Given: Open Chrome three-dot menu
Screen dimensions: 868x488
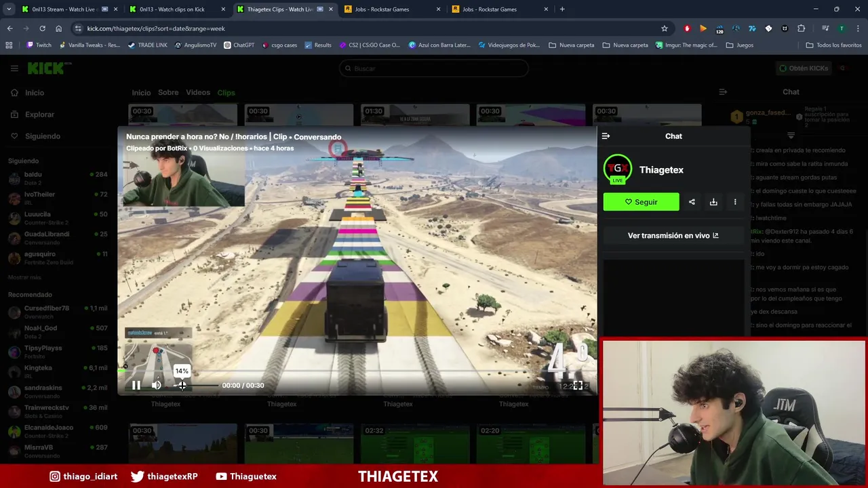Looking at the screenshot, I should [x=858, y=28].
